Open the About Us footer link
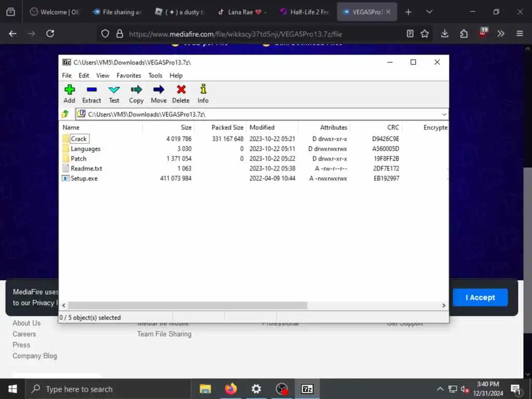Screen dimensions: 532x399 (x=26, y=323)
